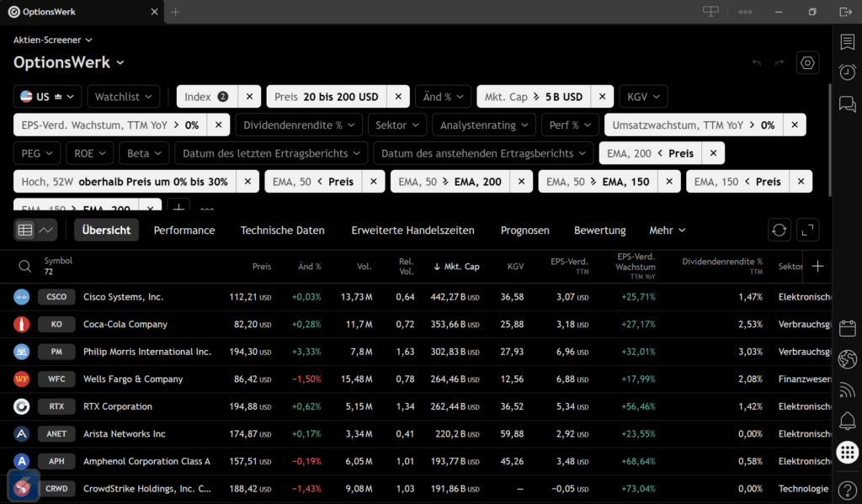The image size is (862, 504).
Task: Open the calendar icon in right sidebar
Action: point(847,328)
